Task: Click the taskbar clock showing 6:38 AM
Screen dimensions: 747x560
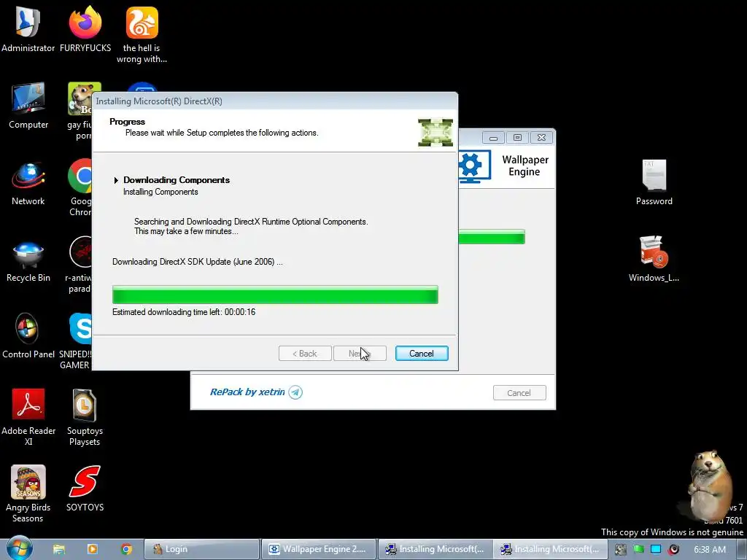Action: [x=709, y=550]
